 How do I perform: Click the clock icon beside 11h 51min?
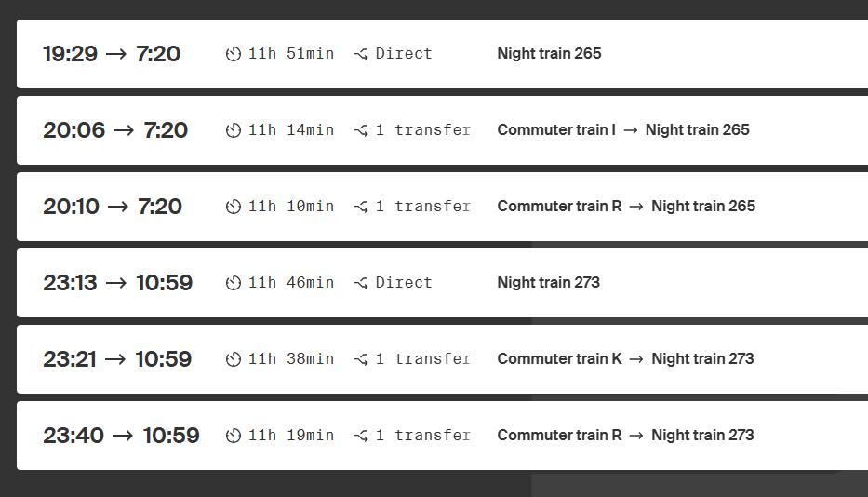coord(234,54)
